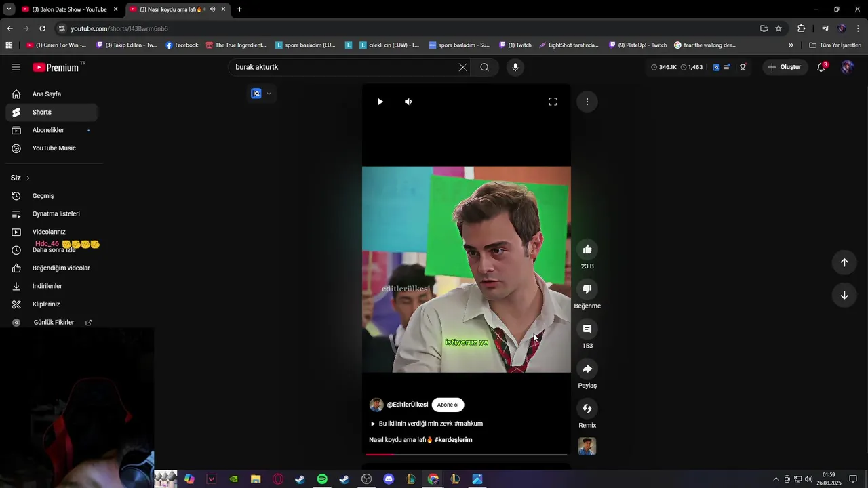Open linked video Bu ikilinin verdiği min zevk
Image resolution: width=868 pixels, height=488 pixels.
427,424
